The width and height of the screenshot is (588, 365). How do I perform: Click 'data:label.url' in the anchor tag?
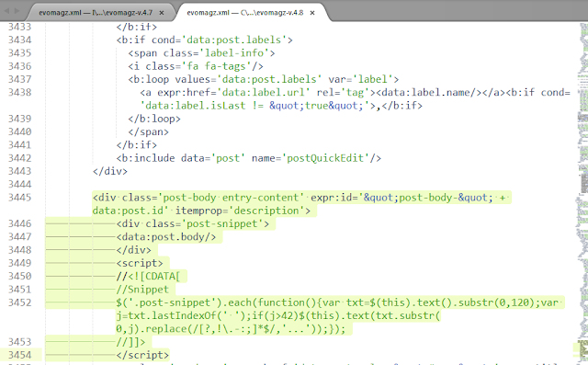(264, 92)
